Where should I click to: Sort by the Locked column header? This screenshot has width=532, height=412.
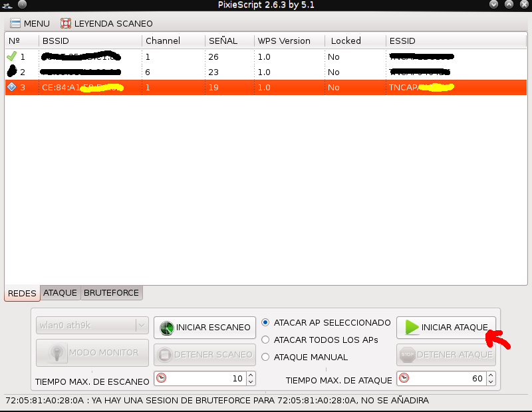tap(355, 41)
